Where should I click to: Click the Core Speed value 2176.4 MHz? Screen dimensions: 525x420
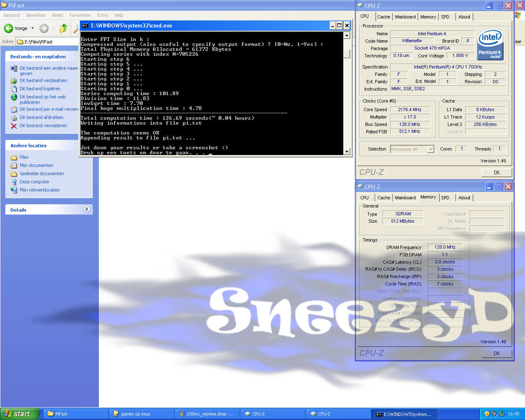point(409,110)
